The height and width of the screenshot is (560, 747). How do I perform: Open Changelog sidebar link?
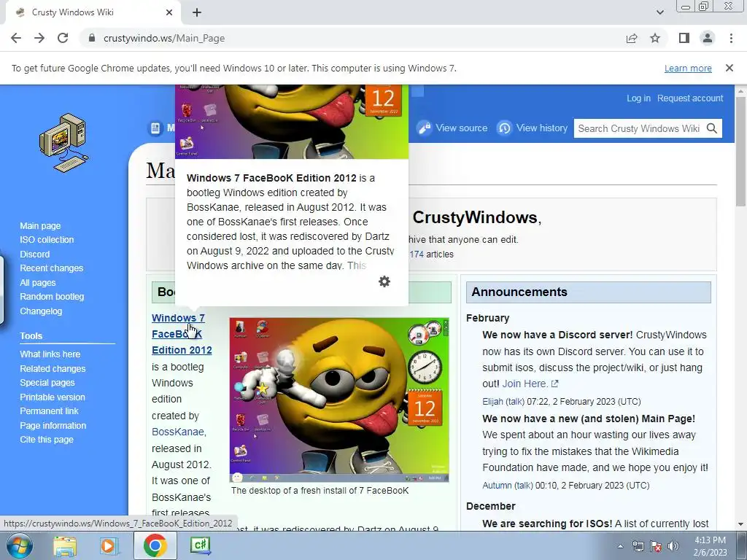pyautogui.click(x=41, y=311)
